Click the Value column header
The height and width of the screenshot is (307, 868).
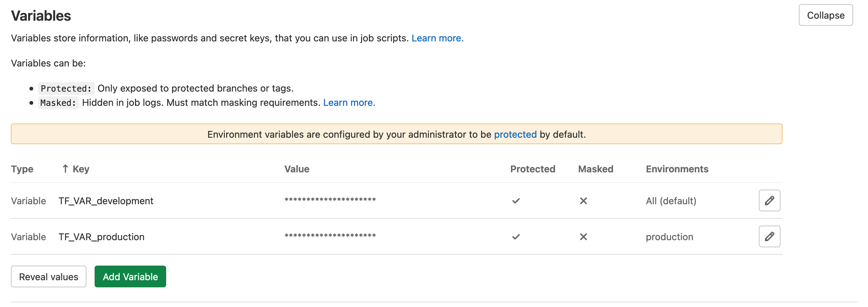click(297, 169)
